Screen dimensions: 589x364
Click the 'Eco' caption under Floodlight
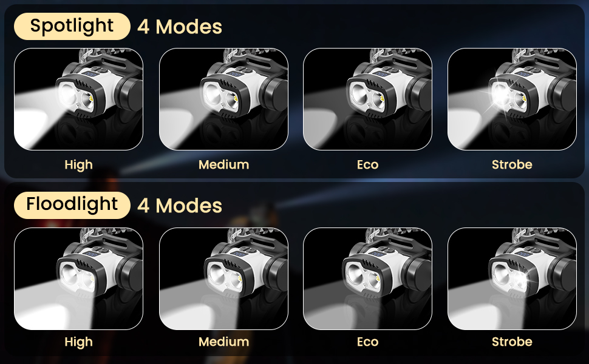coord(368,342)
